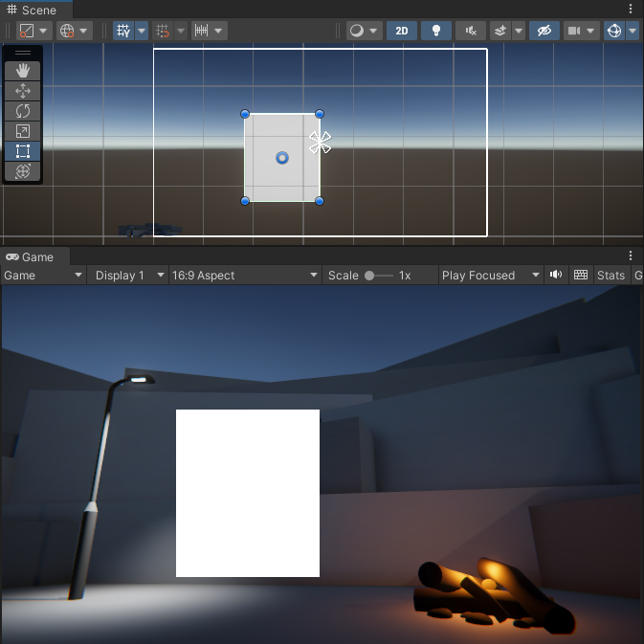Select the Rect tool
This screenshot has height=644, width=644.
click(23, 151)
